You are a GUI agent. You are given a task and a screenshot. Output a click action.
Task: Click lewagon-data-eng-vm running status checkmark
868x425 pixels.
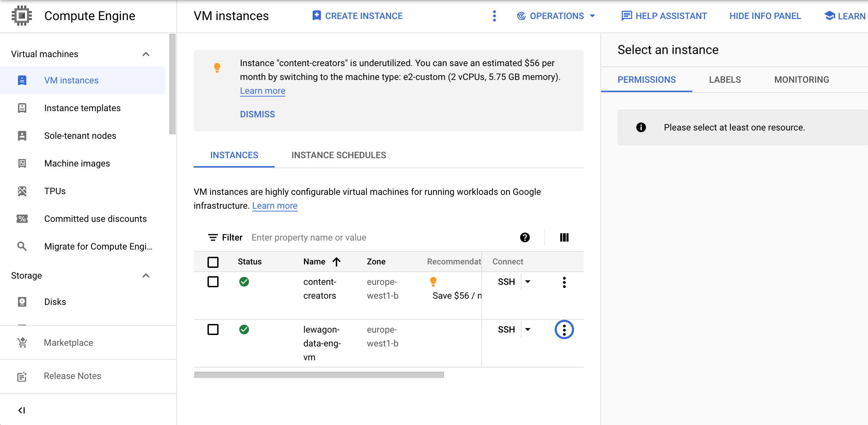tap(244, 329)
